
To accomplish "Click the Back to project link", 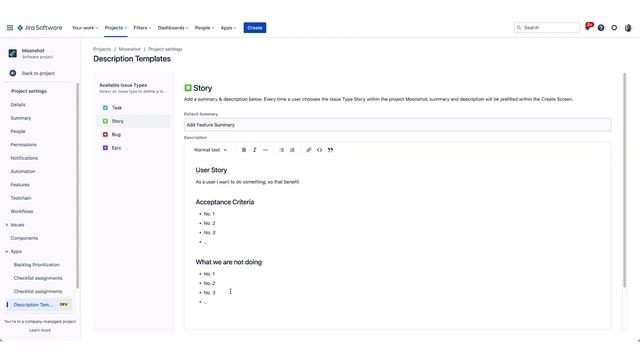I will pos(38,73).
